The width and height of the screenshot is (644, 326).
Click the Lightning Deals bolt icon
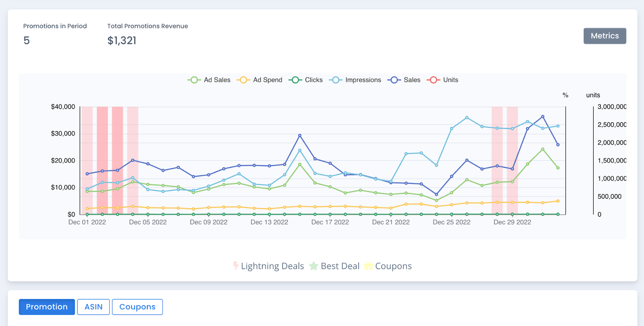point(236,266)
